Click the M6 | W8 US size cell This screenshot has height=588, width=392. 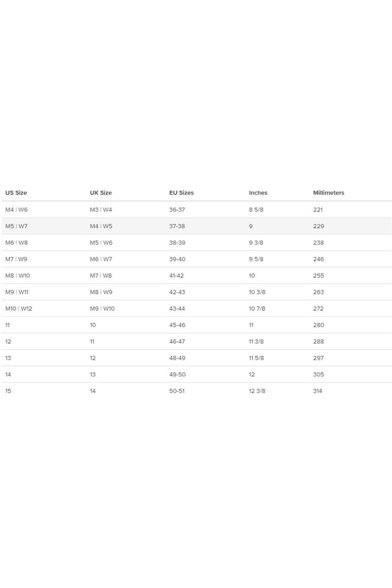pyautogui.click(x=16, y=243)
